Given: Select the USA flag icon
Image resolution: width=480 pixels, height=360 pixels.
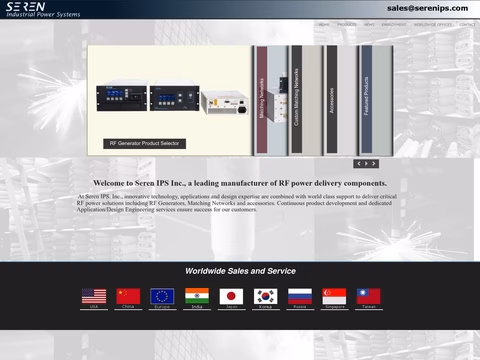Looking at the screenshot, I should click(94, 296).
